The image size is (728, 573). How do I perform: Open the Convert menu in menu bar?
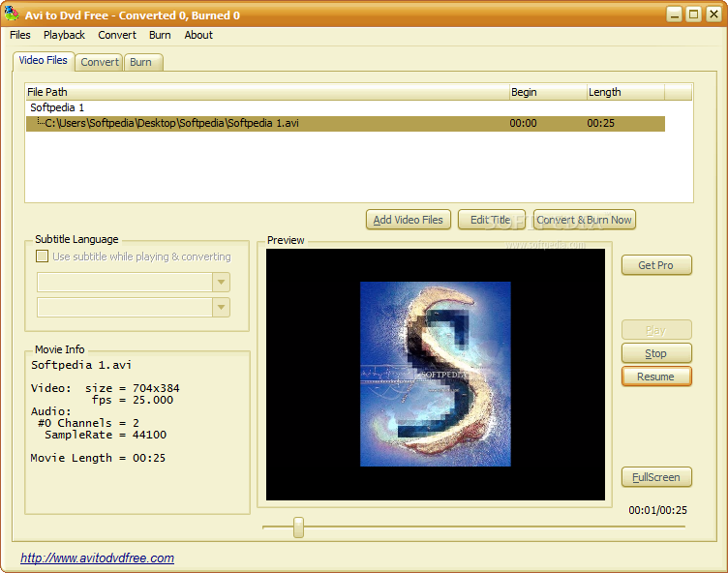coord(117,35)
